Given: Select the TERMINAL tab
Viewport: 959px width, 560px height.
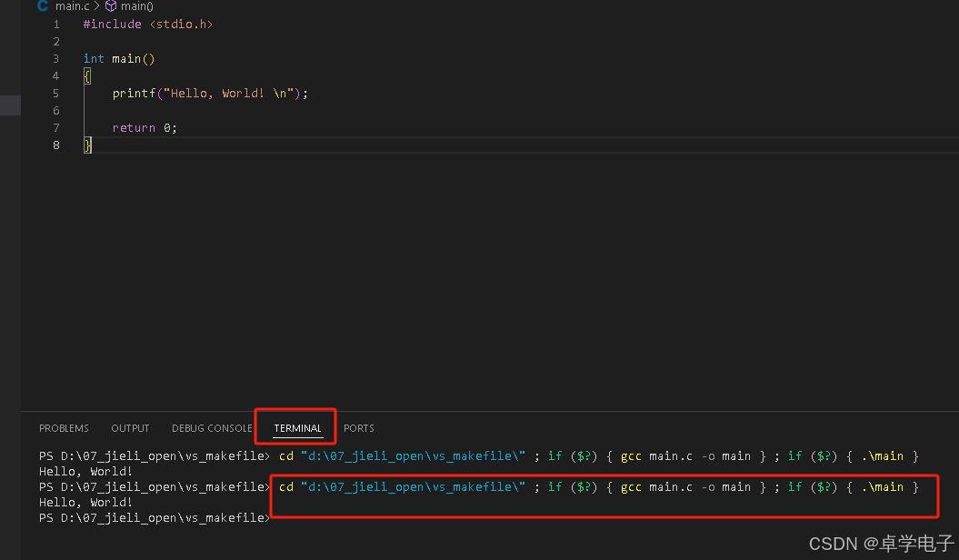Looking at the screenshot, I should (x=297, y=428).
